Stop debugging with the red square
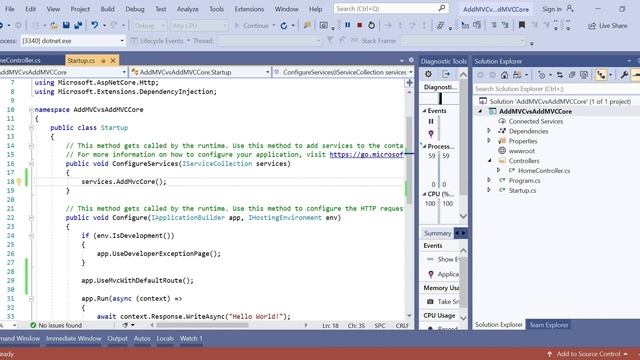Image resolution: width=640 pixels, height=360 pixels. click(x=360, y=25)
